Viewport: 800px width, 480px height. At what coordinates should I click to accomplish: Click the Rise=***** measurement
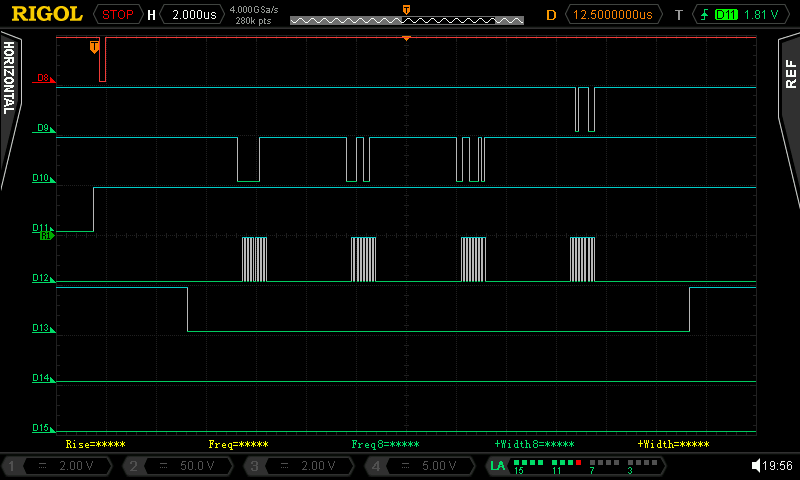click(95, 444)
